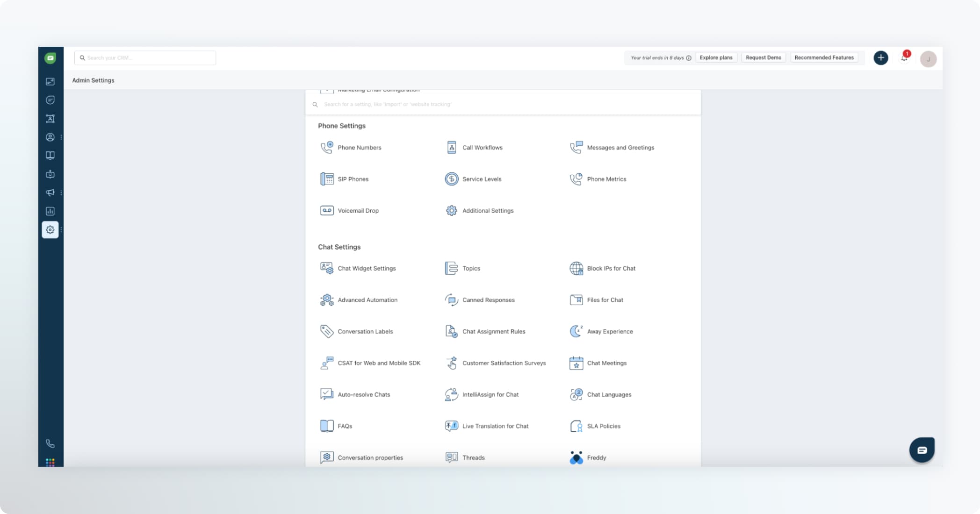Click the SIP Phones icon
980x514 pixels.
tap(327, 179)
